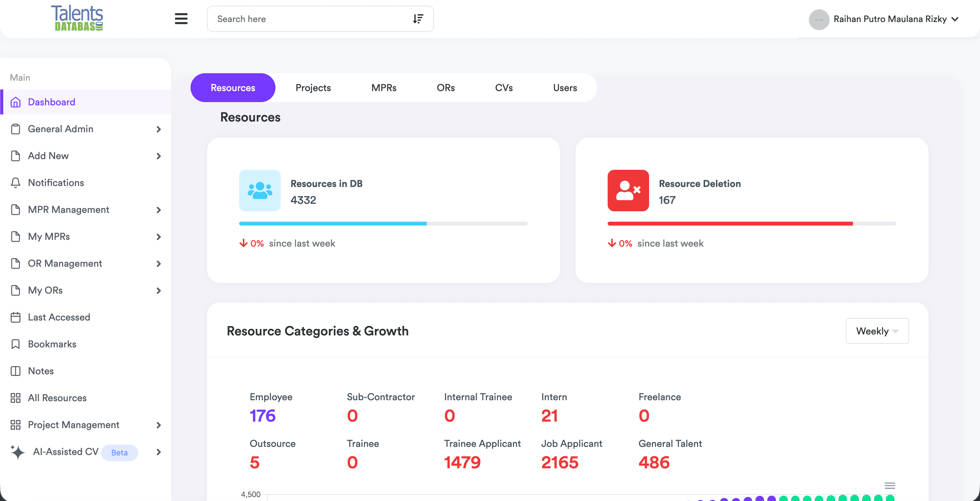
Task: Open All Resources in sidebar
Action: coord(57,398)
